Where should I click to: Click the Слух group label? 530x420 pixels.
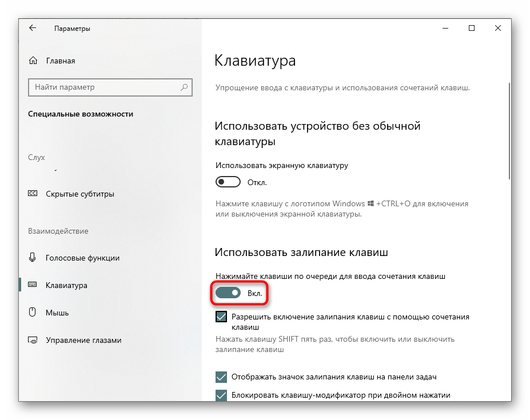37,158
